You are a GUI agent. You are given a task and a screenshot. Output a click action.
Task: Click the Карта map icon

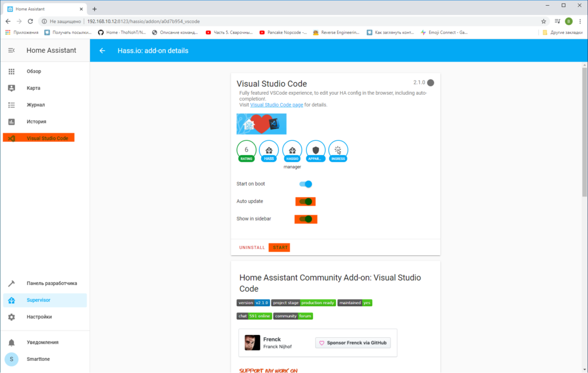point(11,88)
